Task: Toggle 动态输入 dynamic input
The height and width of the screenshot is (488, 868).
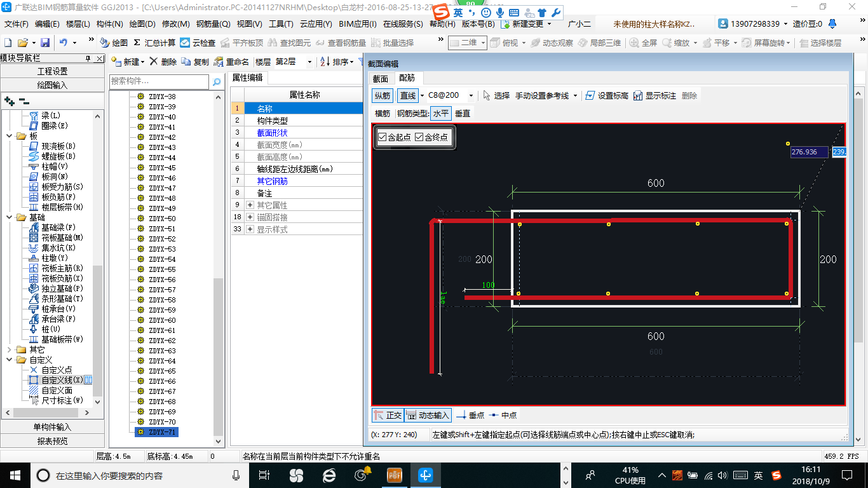Action: [428, 415]
